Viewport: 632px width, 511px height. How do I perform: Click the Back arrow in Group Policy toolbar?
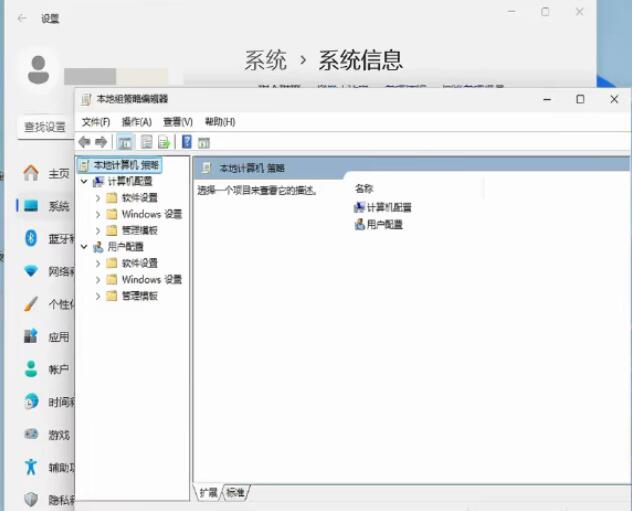[x=84, y=142]
